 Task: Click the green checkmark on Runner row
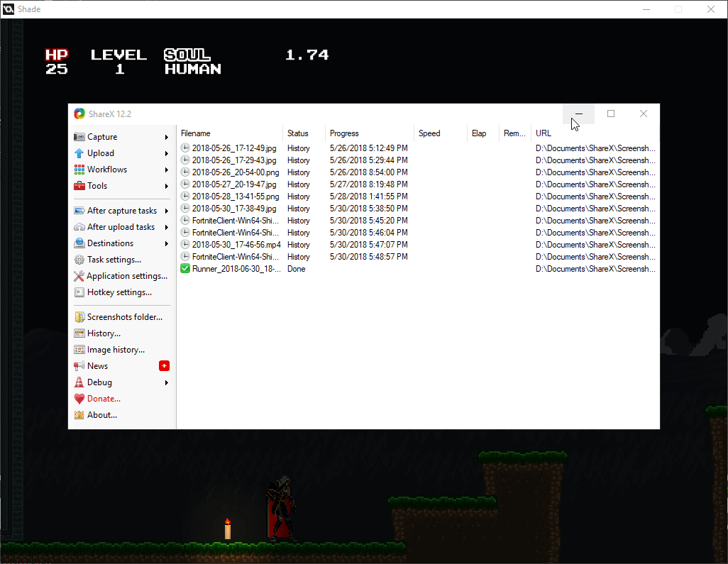click(x=185, y=269)
